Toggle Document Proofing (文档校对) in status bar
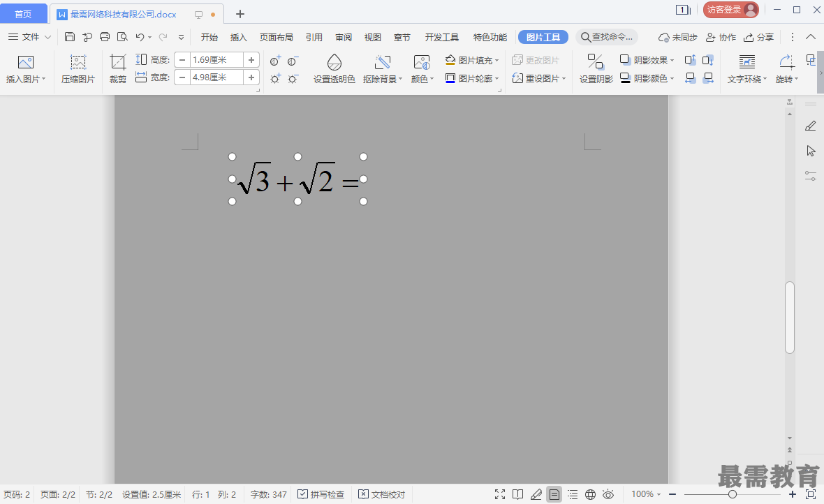The image size is (824, 504). pos(381,494)
